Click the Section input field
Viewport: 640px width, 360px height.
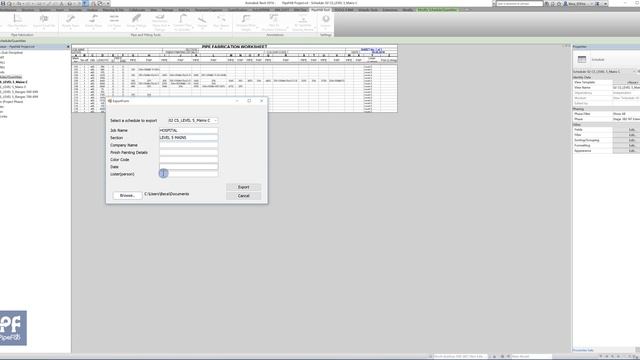[188, 138]
